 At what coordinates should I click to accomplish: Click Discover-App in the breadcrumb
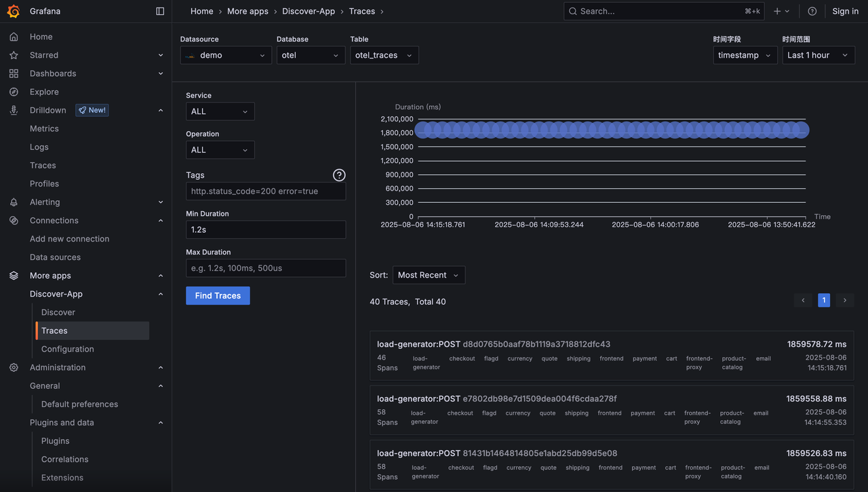(309, 11)
